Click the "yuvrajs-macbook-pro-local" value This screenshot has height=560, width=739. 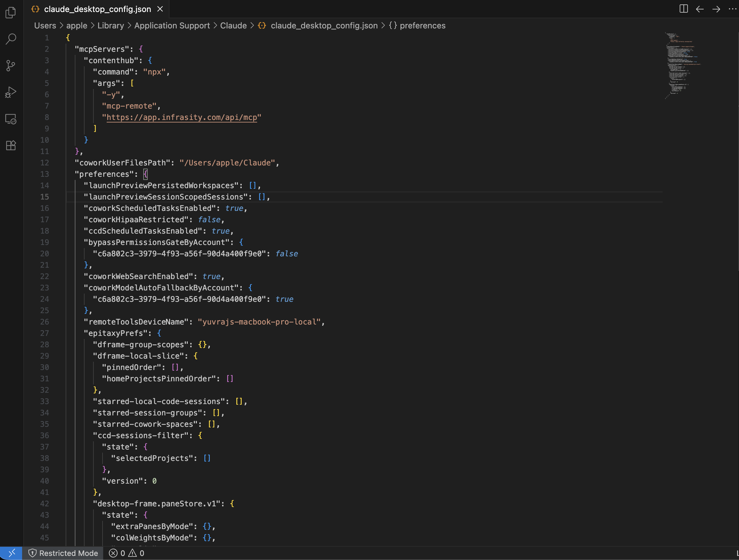[x=259, y=322]
